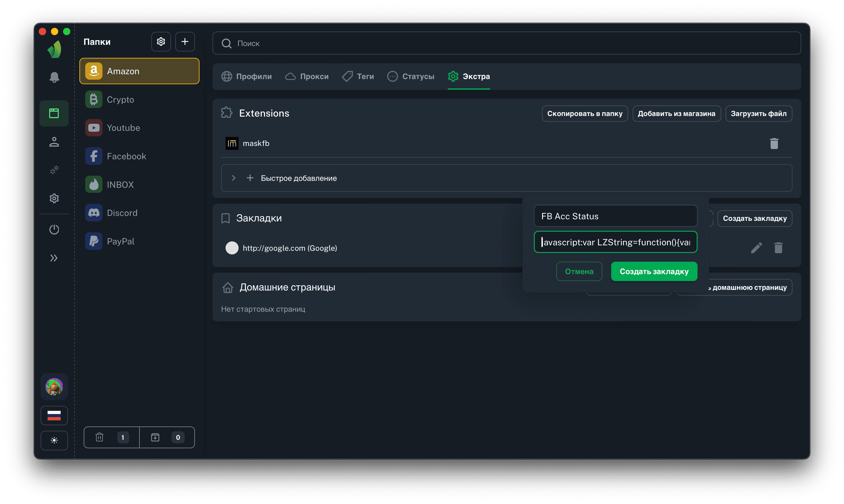The height and width of the screenshot is (504, 844).
Task: Delete the Google bookmark
Action: (779, 248)
